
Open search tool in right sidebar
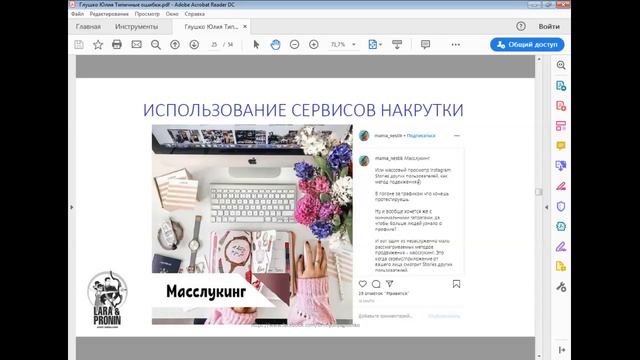coord(561,65)
